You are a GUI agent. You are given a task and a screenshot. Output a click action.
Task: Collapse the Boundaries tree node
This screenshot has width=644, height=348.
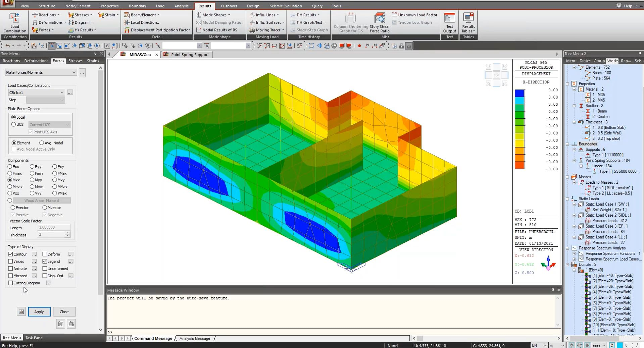(567, 144)
